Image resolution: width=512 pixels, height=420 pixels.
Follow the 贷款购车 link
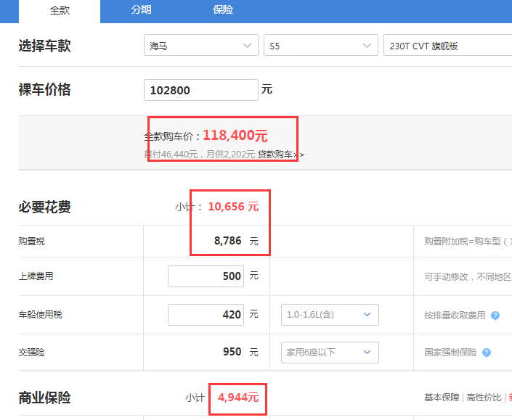[281, 155]
